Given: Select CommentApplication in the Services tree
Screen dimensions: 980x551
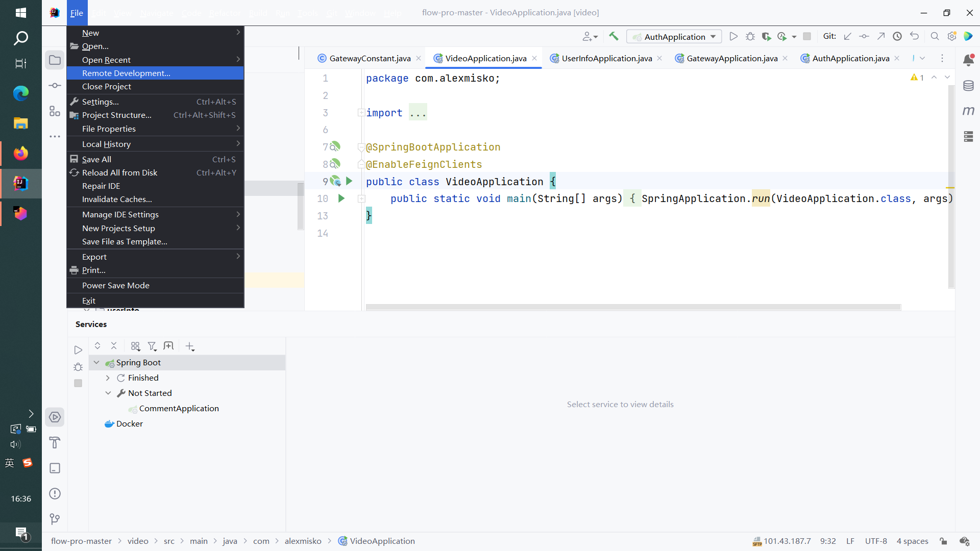Looking at the screenshot, I should [x=179, y=408].
